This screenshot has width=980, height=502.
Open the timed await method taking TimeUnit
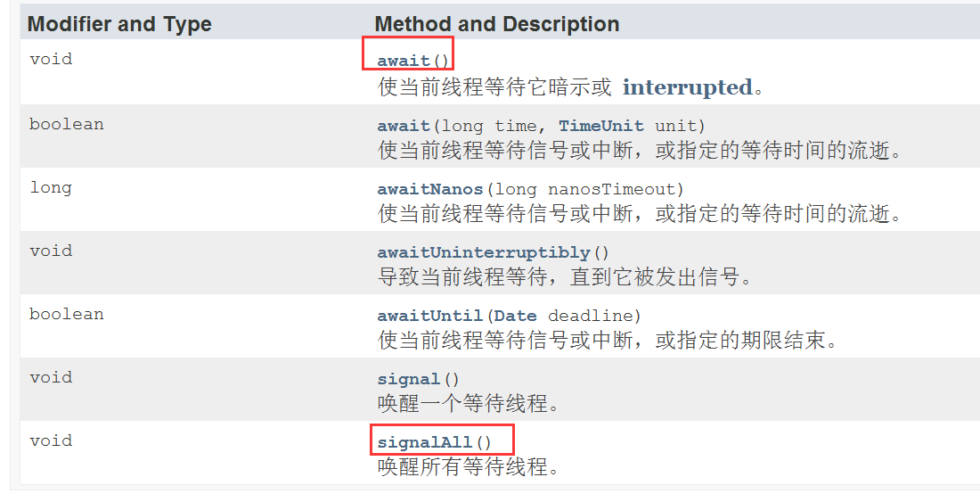point(404,126)
